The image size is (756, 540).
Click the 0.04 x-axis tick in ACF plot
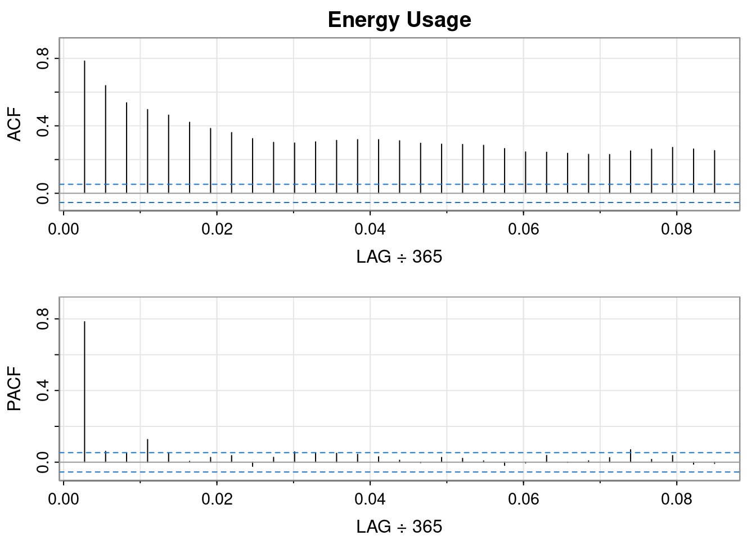tap(370, 229)
